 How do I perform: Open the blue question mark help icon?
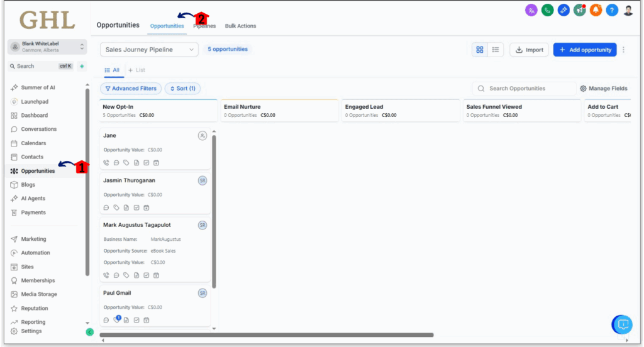pos(612,10)
